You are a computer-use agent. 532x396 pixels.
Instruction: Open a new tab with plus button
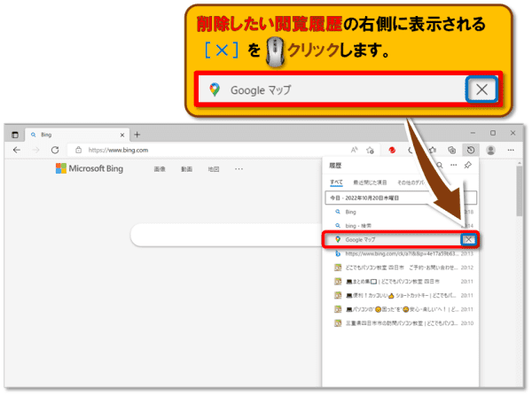click(137, 135)
